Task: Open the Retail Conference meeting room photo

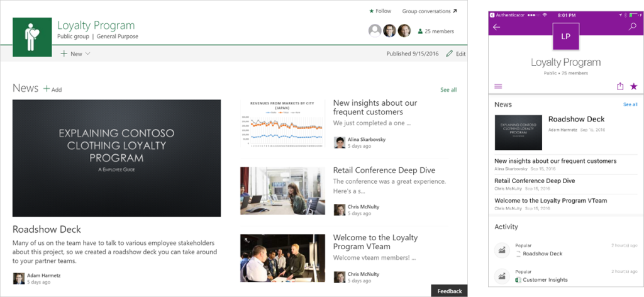Action: pyautogui.click(x=282, y=191)
